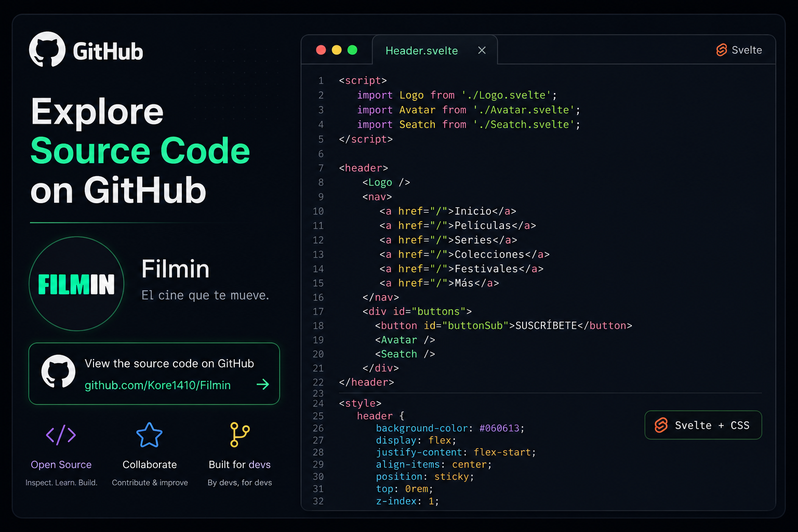This screenshot has height=532, width=798.
Task: Click the 'z-index: 1;' code line
Action: 407,501
